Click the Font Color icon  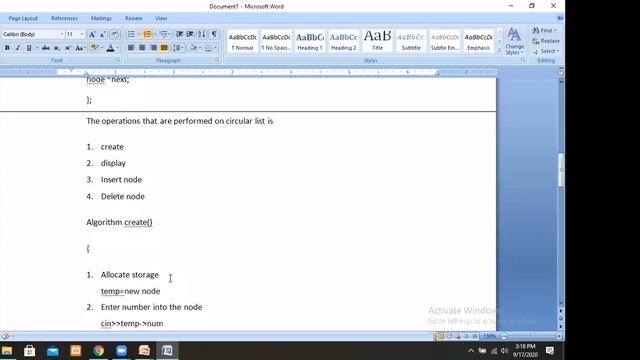[x=110, y=48]
